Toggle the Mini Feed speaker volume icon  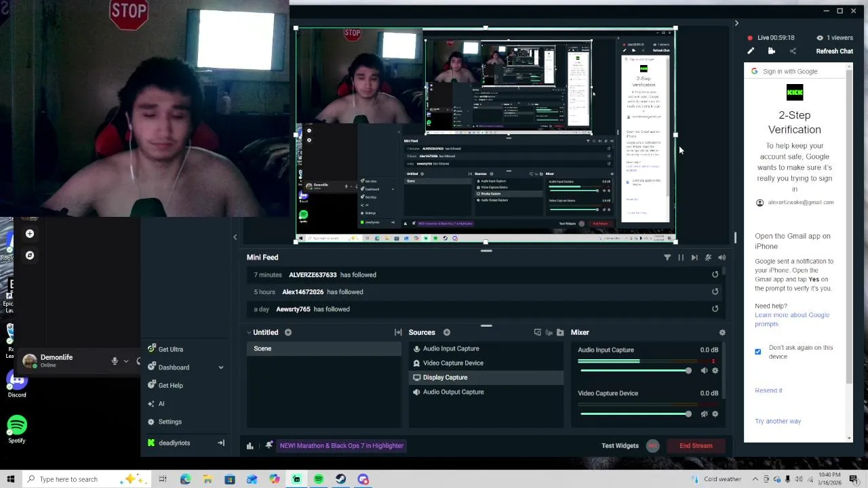[722, 258]
